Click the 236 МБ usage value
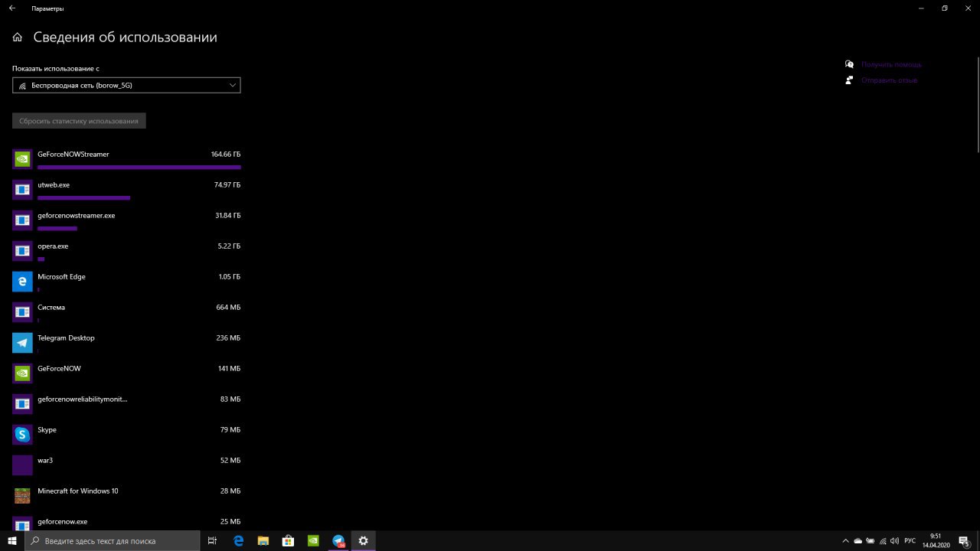The image size is (980, 551). (x=228, y=338)
